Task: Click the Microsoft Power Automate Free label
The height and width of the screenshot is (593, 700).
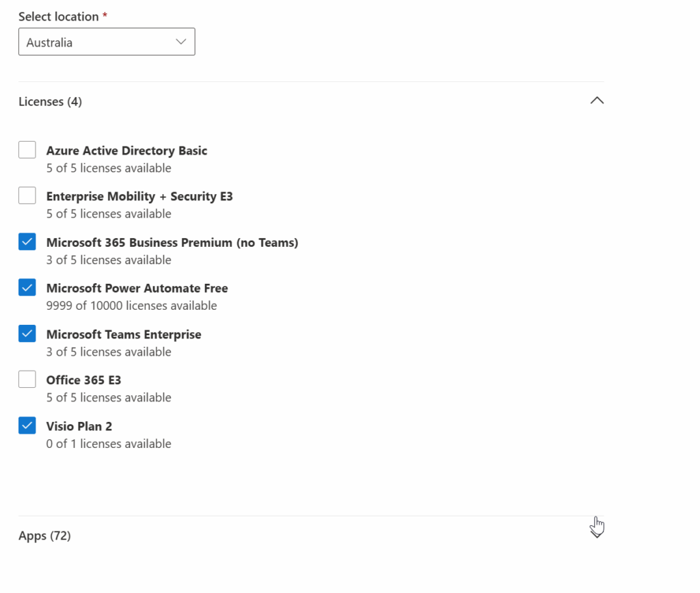Action: 137,289
